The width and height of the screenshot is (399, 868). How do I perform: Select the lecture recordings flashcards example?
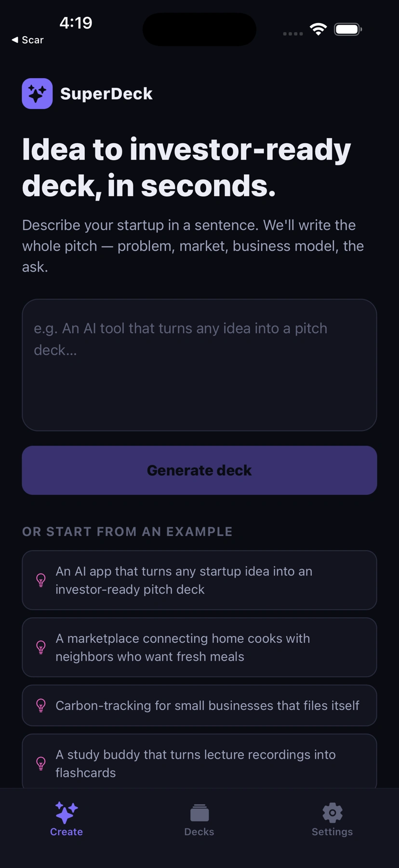point(199,762)
